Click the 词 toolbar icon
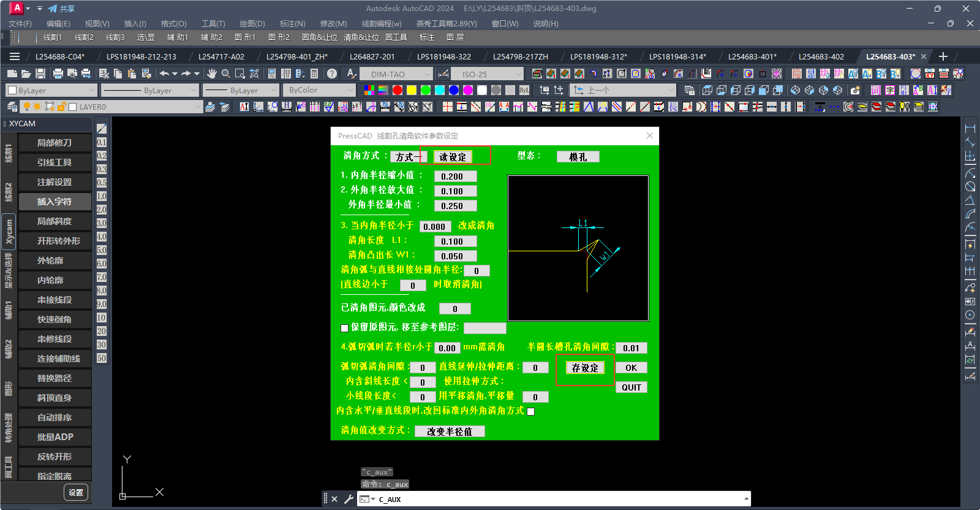 click(x=876, y=90)
